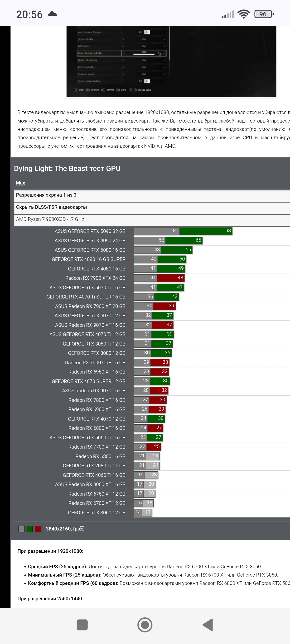The height and width of the screenshot is (644, 290).
Task: Click red X for Radeon RX 7800 XT 16 GB
Action: [x=129, y=400]
